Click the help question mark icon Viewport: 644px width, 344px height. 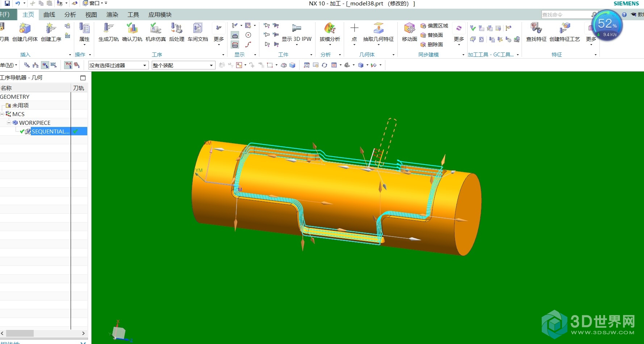tap(624, 14)
